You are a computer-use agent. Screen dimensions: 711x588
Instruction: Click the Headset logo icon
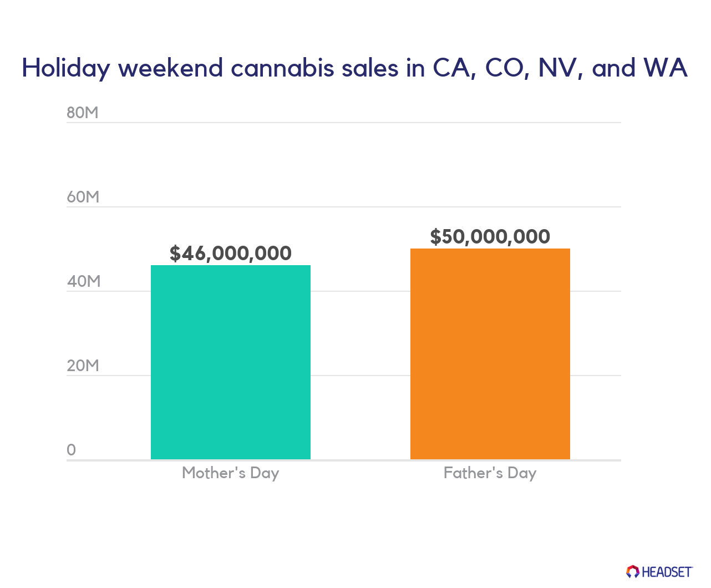click(x=633, y=571)
